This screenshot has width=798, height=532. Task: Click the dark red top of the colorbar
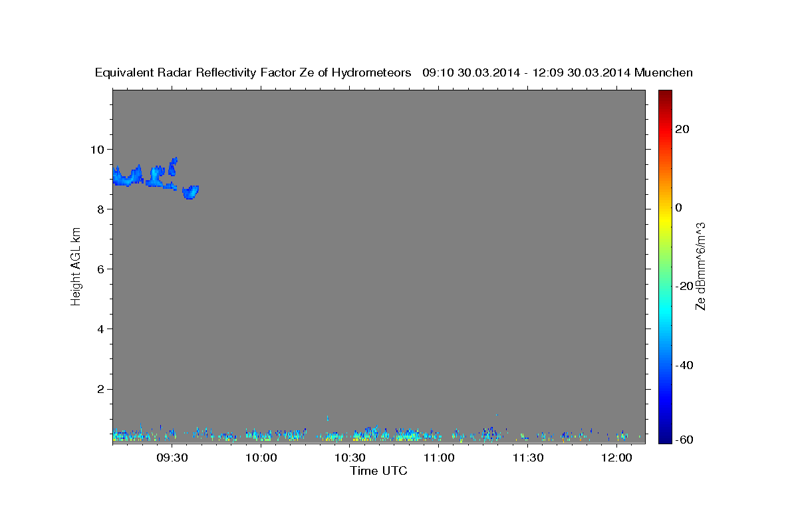click(x=664, y=94)
